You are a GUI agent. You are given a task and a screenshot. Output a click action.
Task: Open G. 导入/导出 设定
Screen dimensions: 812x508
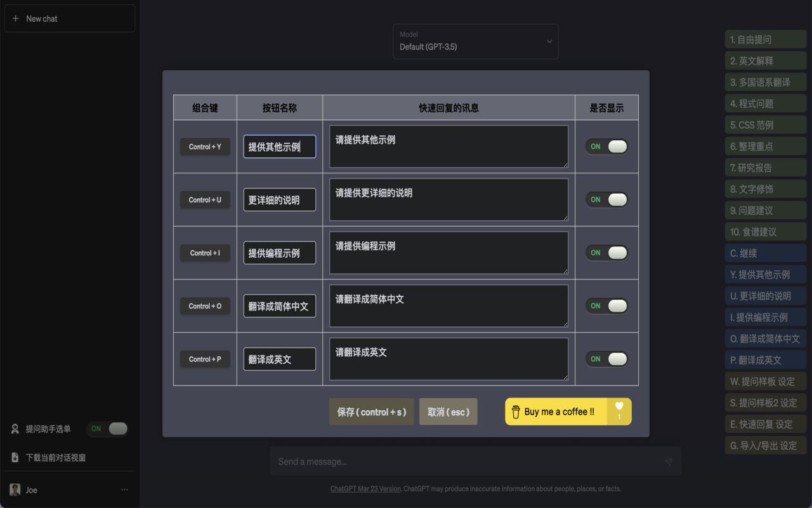[765, 445]
